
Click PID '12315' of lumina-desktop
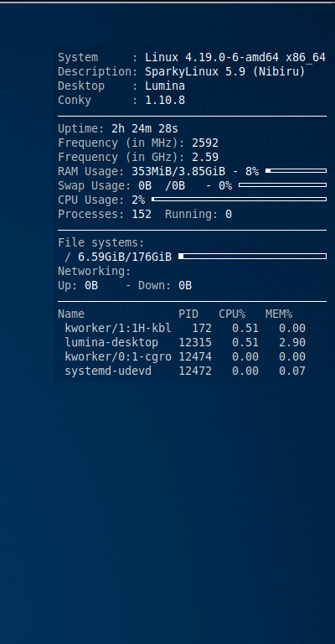click(x=195, y=342)
